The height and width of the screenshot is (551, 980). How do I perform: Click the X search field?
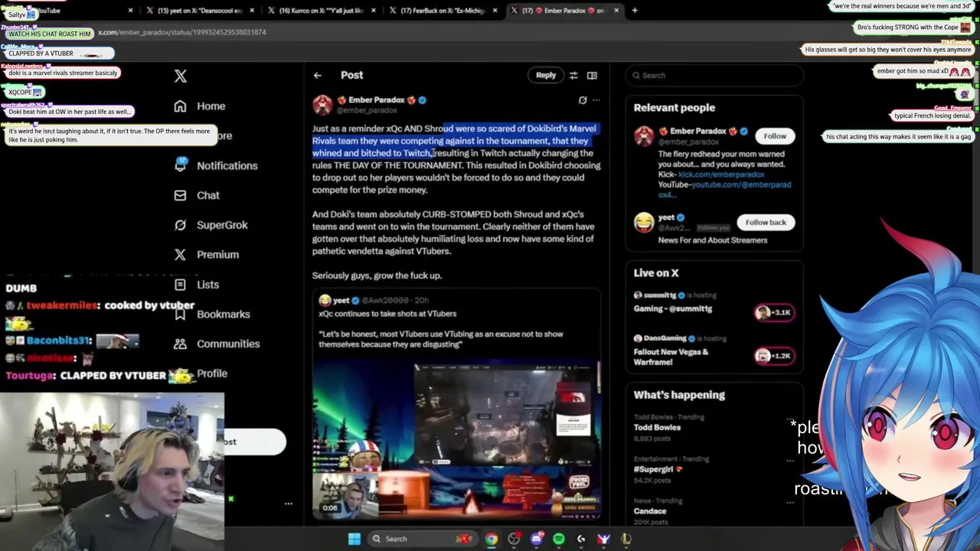pyautogui.click(x=714, y=75)
